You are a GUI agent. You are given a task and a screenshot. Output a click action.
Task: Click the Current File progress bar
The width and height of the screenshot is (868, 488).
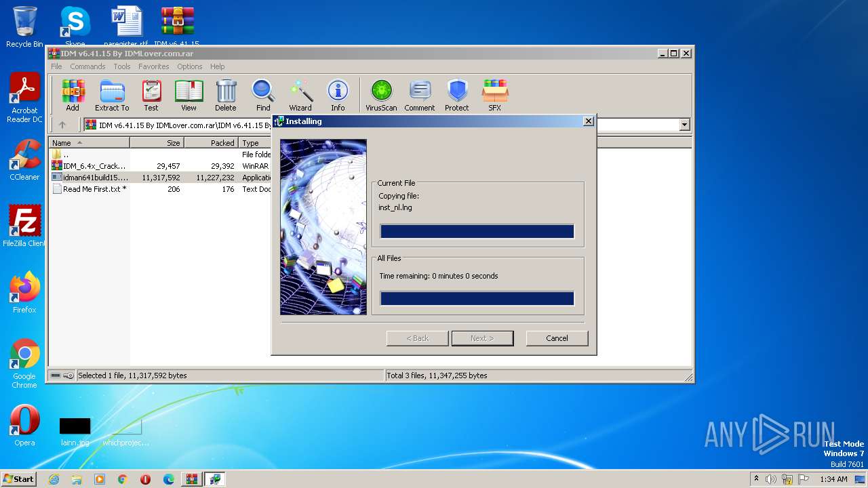(477, 232)
